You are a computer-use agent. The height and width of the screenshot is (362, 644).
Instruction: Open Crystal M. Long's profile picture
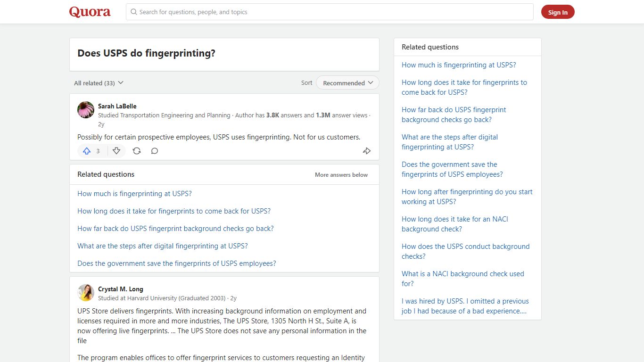[86, 293]
